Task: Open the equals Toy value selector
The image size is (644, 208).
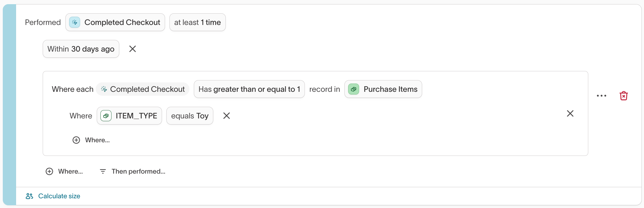Action: coord(190,116)
